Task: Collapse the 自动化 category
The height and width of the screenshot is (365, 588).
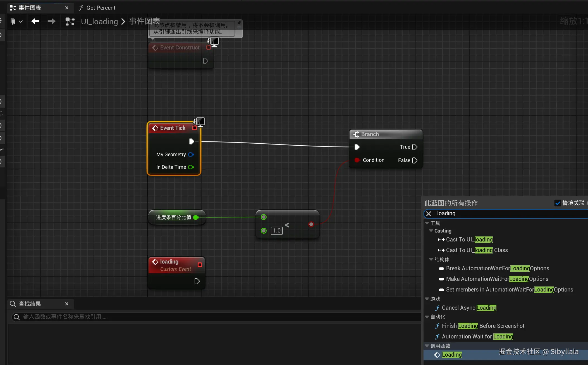Action: click(x=427, y=317)
